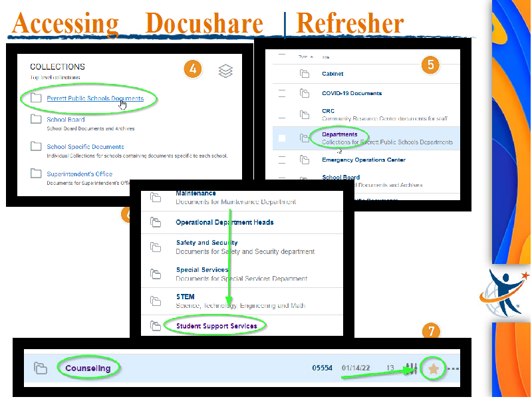Click the Special Services folder icon
This screenshot has width=532, height=399.
(x=156, y=274)
